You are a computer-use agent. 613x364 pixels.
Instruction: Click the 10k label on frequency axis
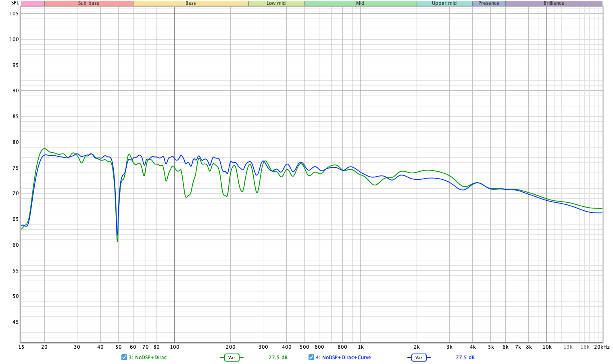click(x=547, y=347)
